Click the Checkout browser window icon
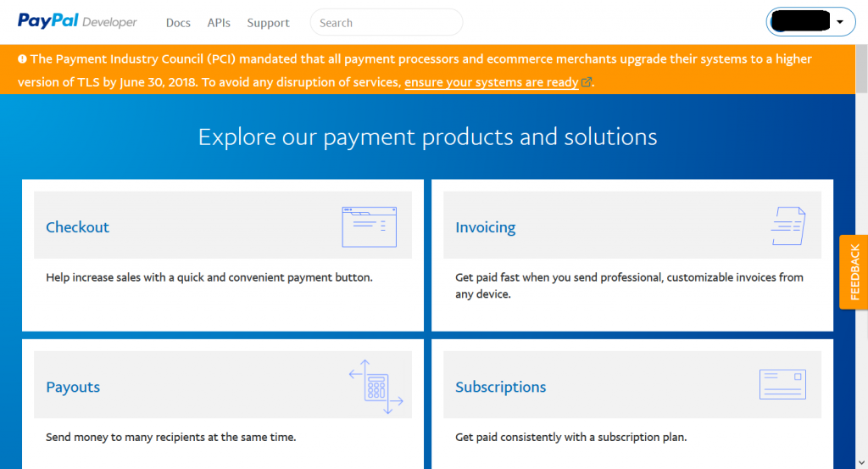Screen dimensions: 868x469 point(369,226)
